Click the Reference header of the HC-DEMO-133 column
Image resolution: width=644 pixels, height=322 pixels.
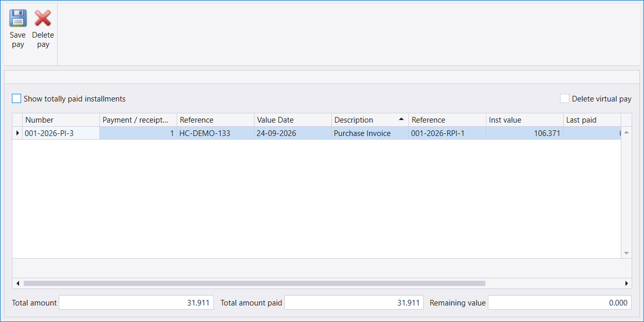[215, 120]
